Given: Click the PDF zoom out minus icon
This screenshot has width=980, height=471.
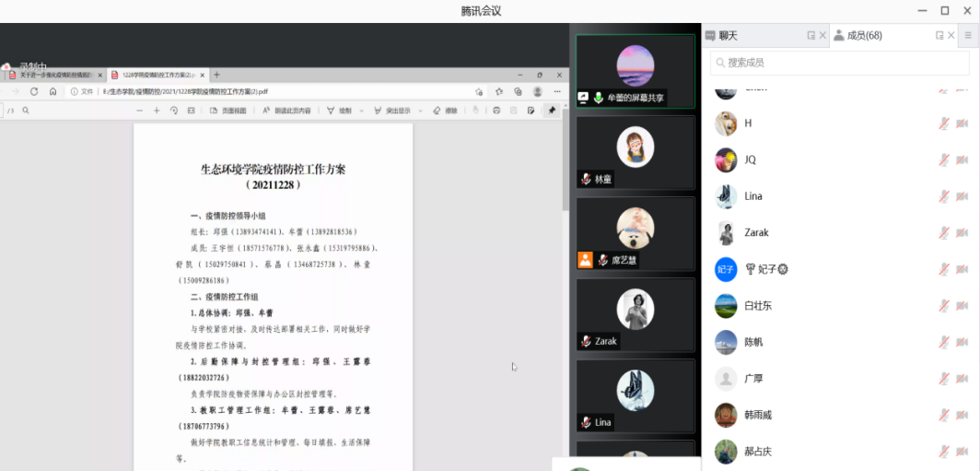Looking at the screenshot, I should [x=139, y=111].
